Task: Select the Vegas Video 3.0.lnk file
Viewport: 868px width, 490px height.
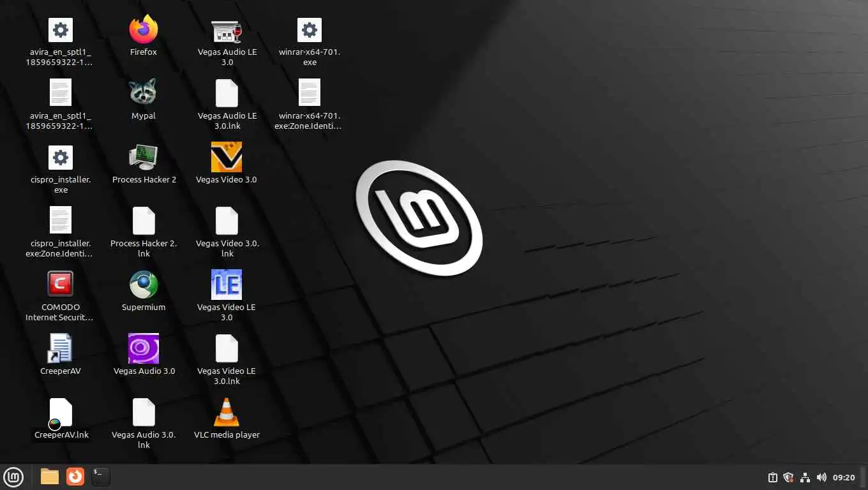Action: (227, 221)
